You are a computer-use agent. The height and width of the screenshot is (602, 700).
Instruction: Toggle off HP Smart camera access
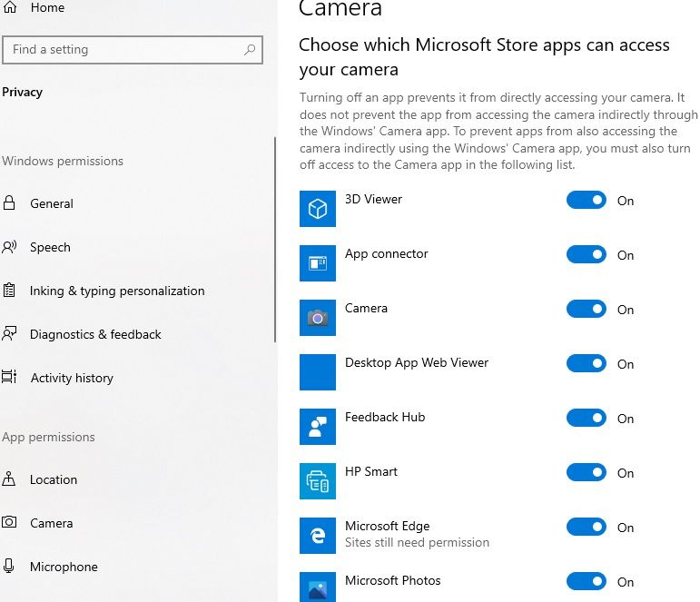click(x=587, y=472)
